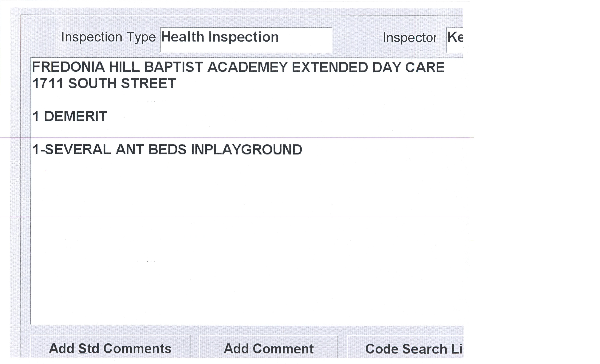The width and height of the screenshot is (600, 364).
Task: Click the word INPLAYGROUND
Action: click(246, 149)
